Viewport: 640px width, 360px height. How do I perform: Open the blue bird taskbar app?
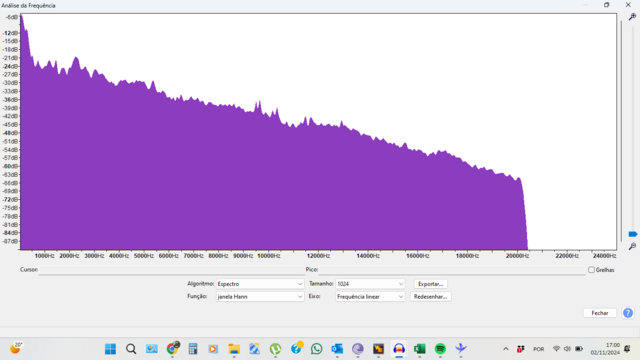(x=461, y=349)
